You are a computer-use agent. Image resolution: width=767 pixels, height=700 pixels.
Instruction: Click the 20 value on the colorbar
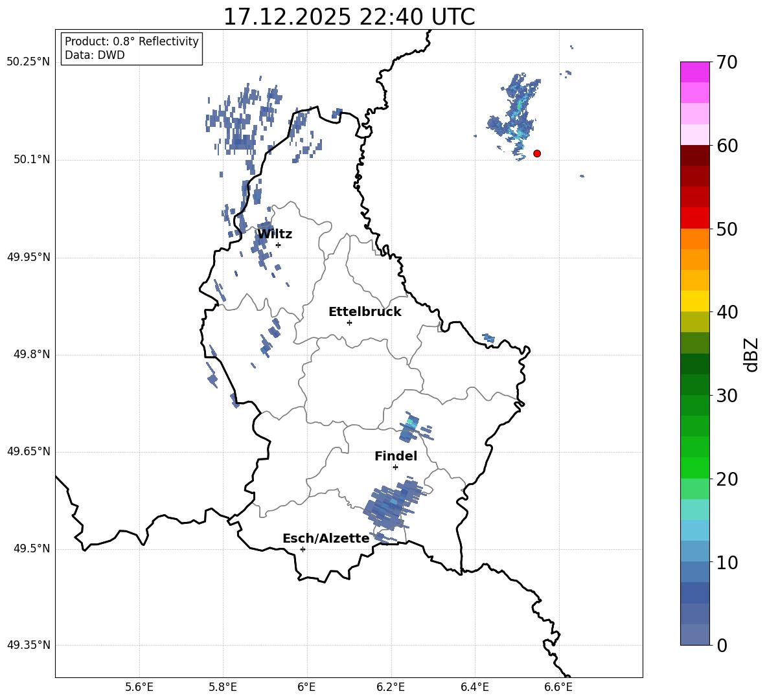click(x=727, y=479)
